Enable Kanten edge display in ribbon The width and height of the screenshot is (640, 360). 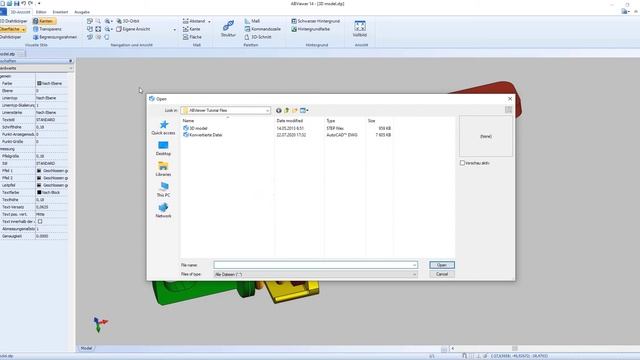coord(44,21)
